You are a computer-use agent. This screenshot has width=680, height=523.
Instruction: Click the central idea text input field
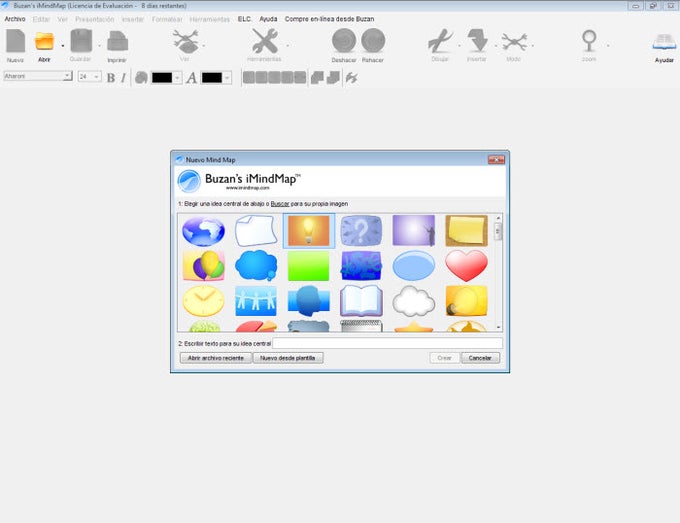click(387, 343)
